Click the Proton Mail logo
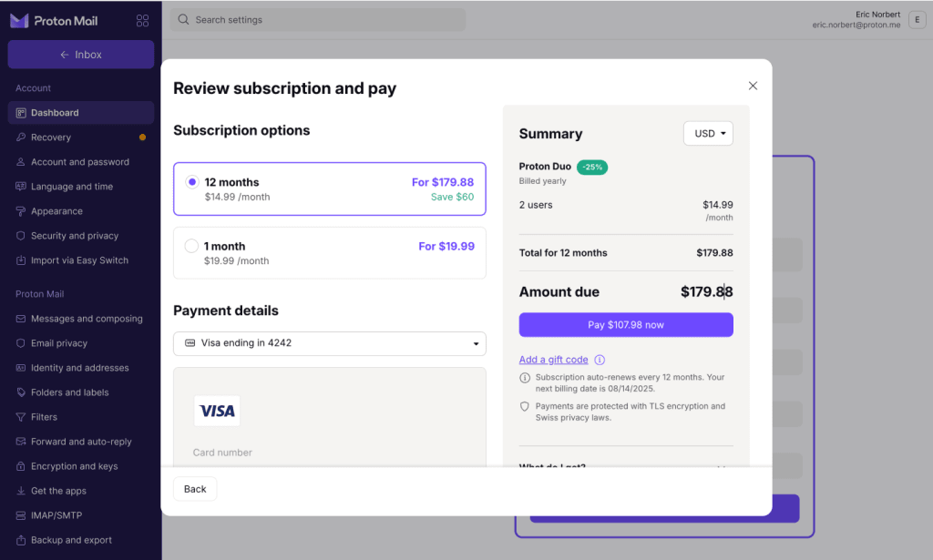The width and height of the screenshot is (933, 560). [54, 21]
